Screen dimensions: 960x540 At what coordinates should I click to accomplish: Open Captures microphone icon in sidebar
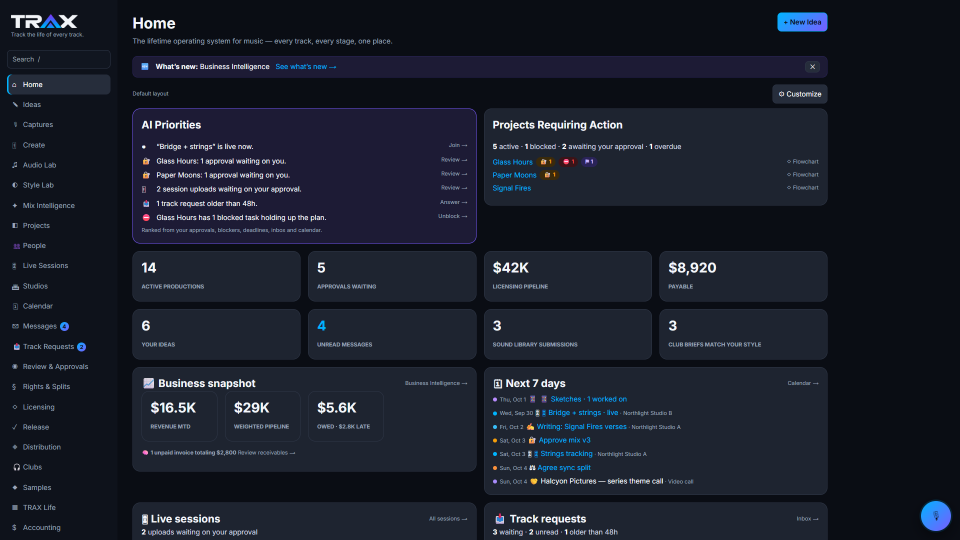click(15, 125)
